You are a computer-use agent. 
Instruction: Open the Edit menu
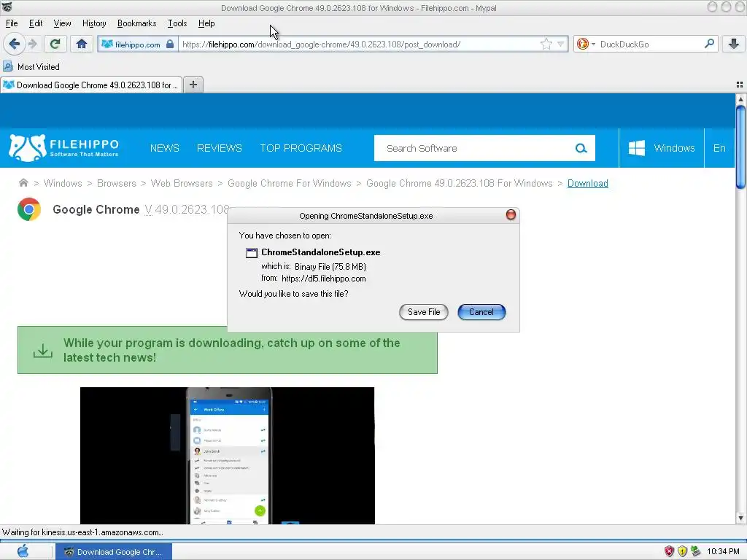pos(36,23)
